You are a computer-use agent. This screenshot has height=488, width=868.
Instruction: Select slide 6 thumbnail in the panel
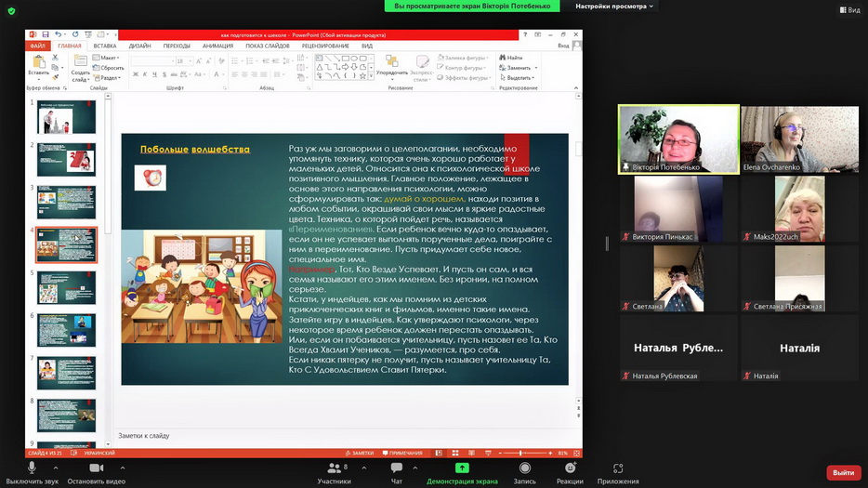point(66,330)
